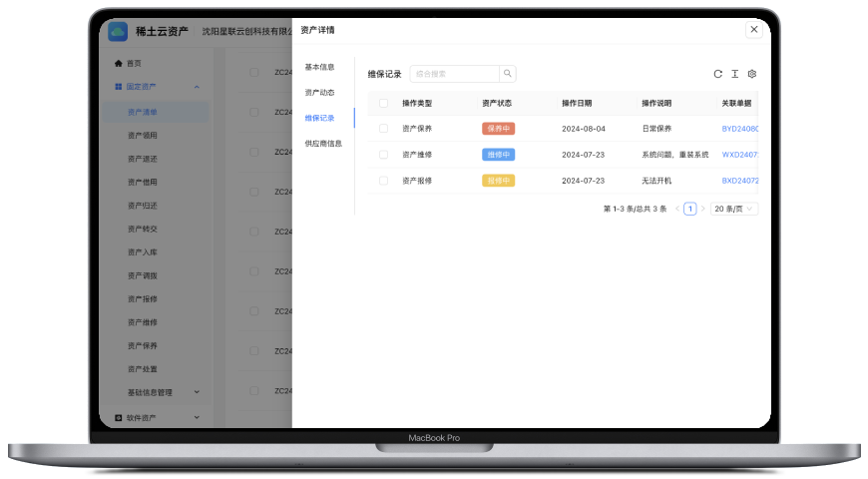This screenshot has height=479, width=868.
Task: Toggle the select-all checkbox in table header
Action: [383, 103]
